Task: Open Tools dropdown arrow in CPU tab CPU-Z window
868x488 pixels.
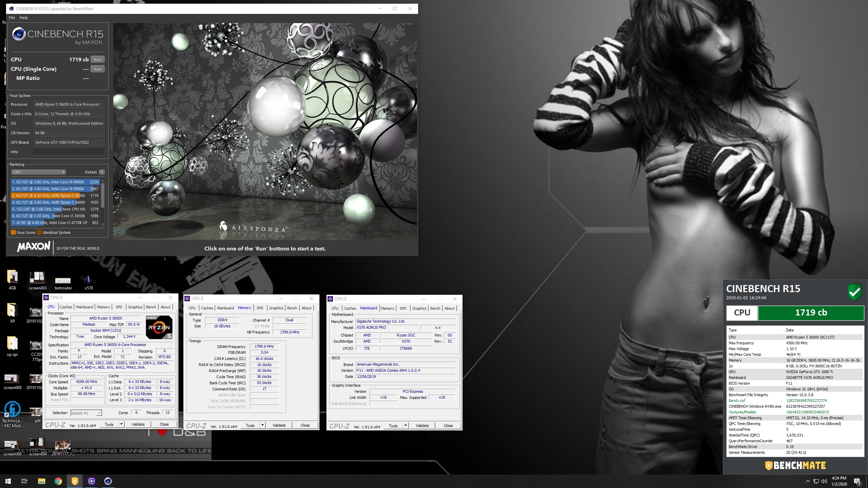Action: tap(121, 424)
